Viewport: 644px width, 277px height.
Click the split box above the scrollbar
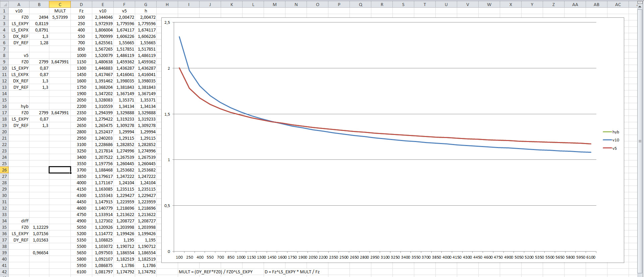tap(640, 3)
